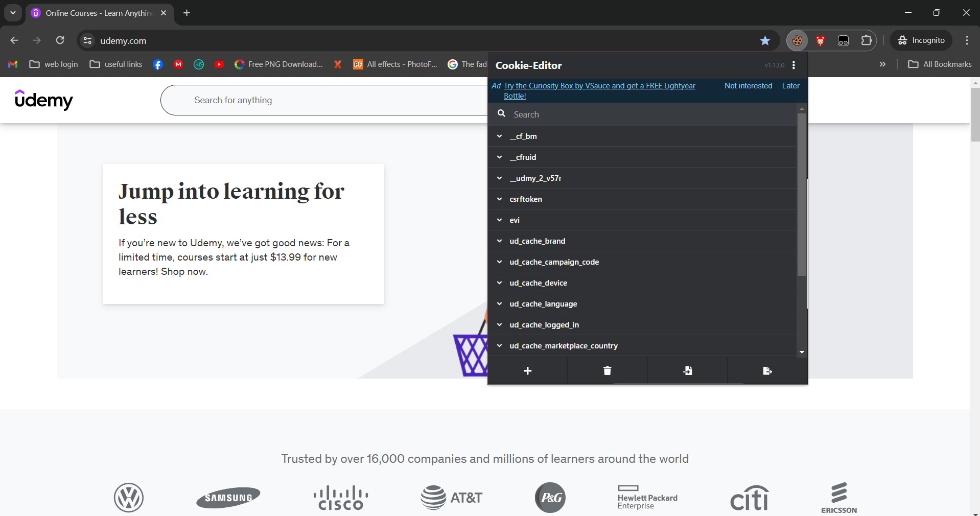Viewport: 980px width, 516px height.
Task: Click the cookie list scroll-down arrow
Action: pos(802,352)
